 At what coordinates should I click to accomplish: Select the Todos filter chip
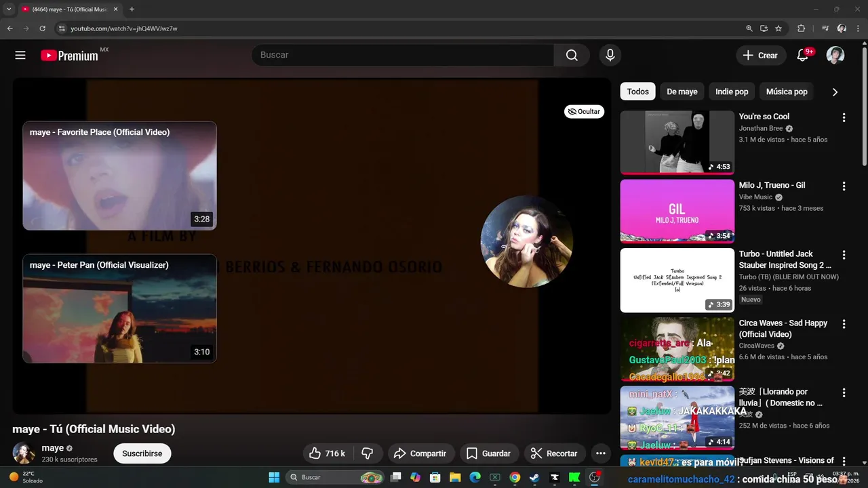(637, 91)
